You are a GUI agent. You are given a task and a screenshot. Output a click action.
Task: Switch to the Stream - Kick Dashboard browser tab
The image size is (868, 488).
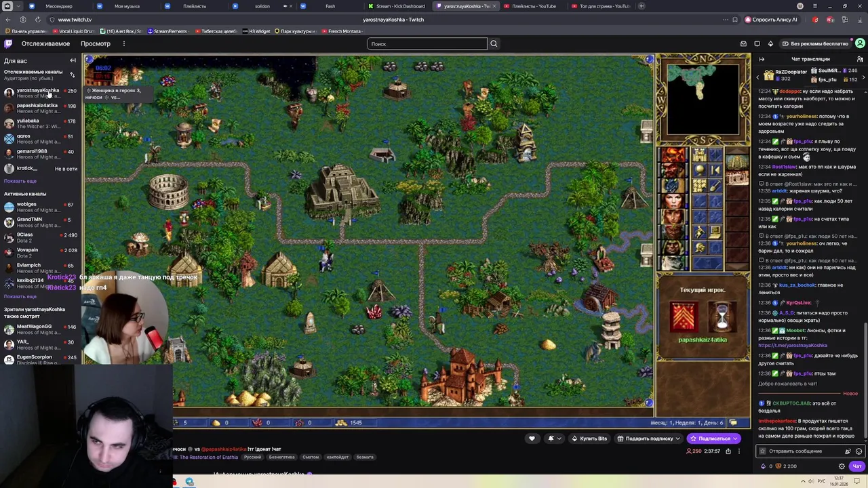(397, 6)
